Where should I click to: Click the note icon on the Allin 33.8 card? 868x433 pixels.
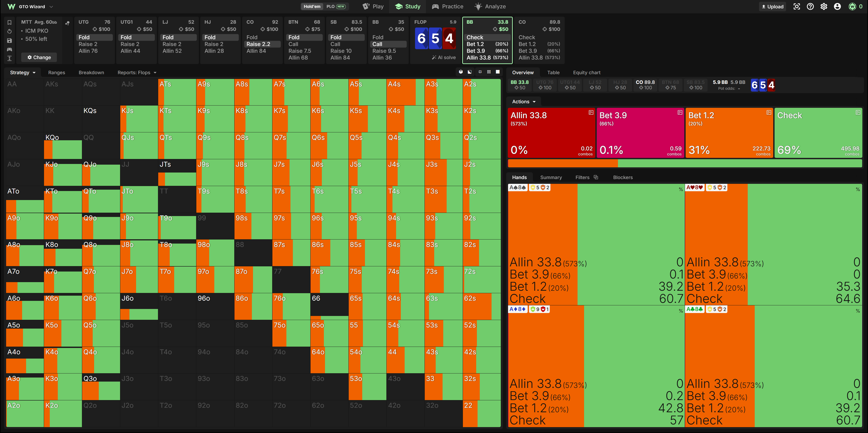(x=591, y=113)
